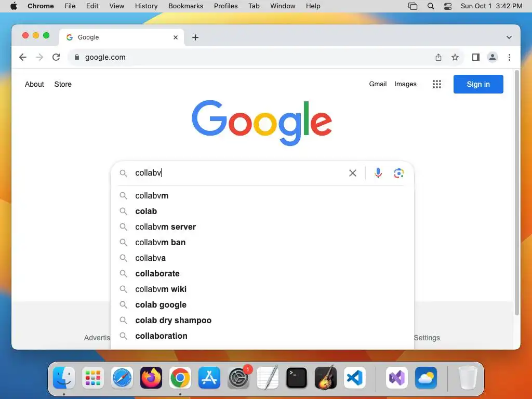532x399 pixels.
Task: Open Chrome side panel
Action: pos(476,57)
